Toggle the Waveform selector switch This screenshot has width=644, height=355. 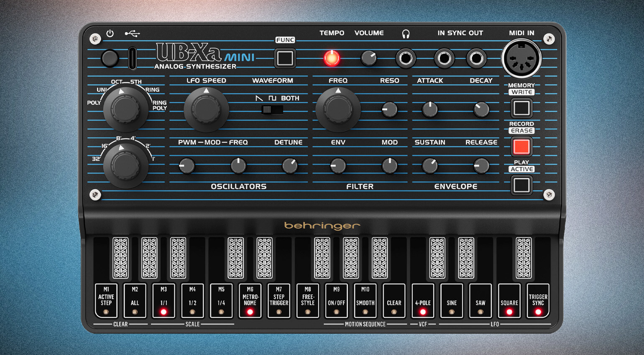tap(272, 110)
